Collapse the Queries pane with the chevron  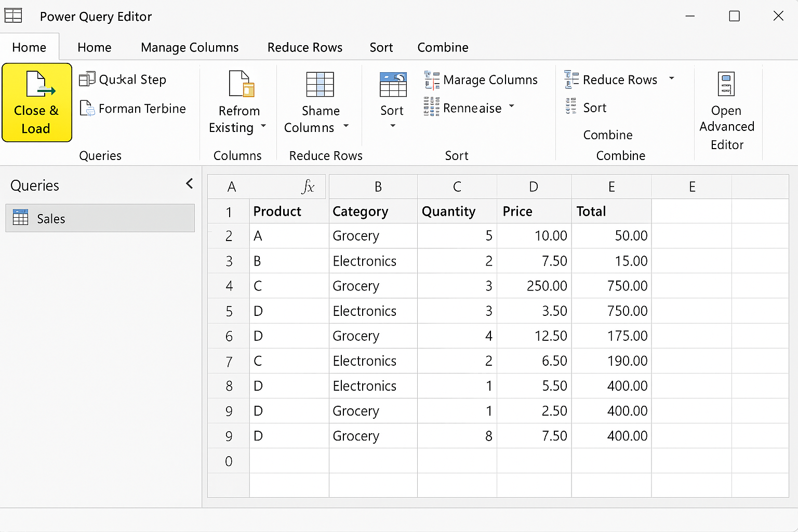pyautogui.click(x=190, y=183)
